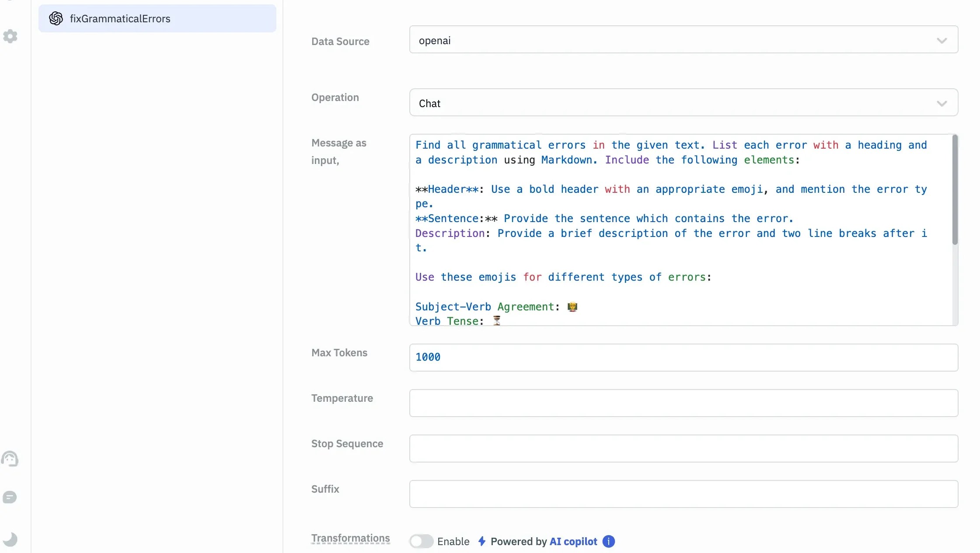The width and height of the screenshot is (980, 553).
Task: Click the OpenAI logo on fixGrammaticalErrors
Action: (x=56, y=18)
